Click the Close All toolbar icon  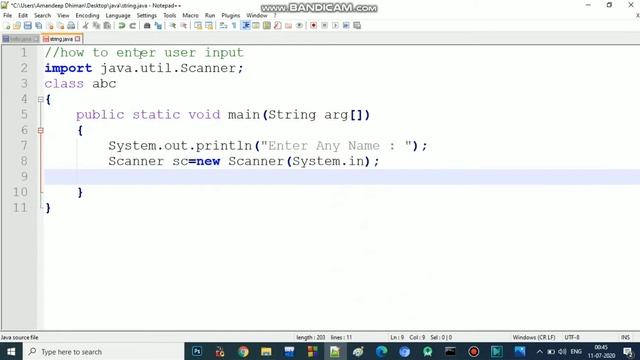click(60, 26)
